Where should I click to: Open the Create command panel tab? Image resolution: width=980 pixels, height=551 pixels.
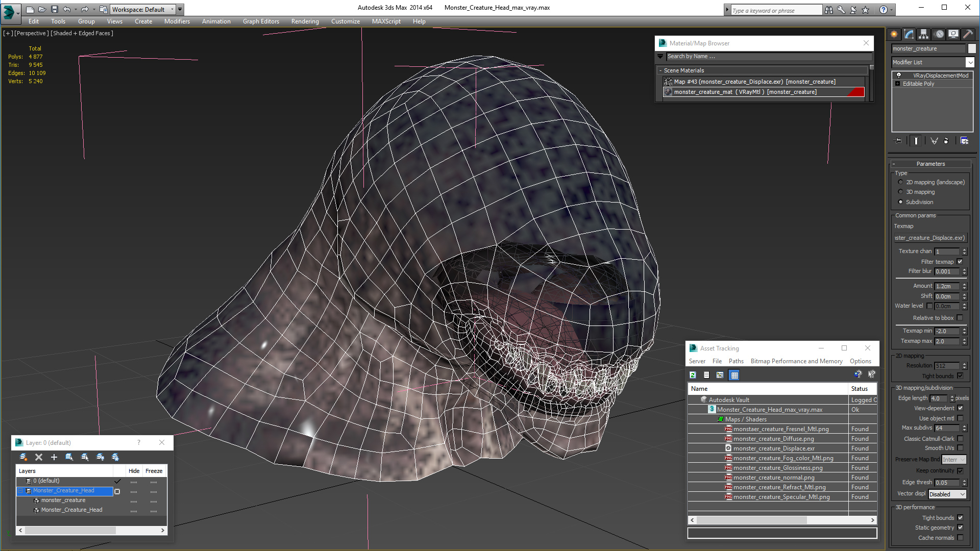coord(894,34)
